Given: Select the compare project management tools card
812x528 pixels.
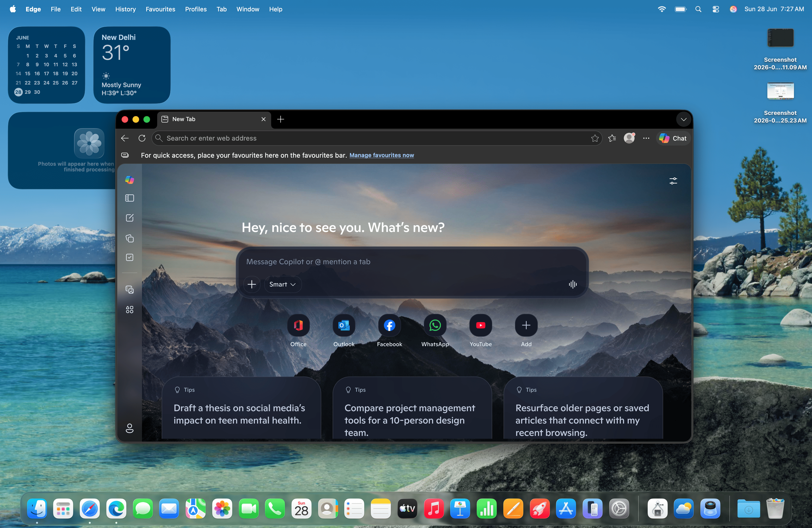Looking at the screenshot, I should tap(412, 408).
